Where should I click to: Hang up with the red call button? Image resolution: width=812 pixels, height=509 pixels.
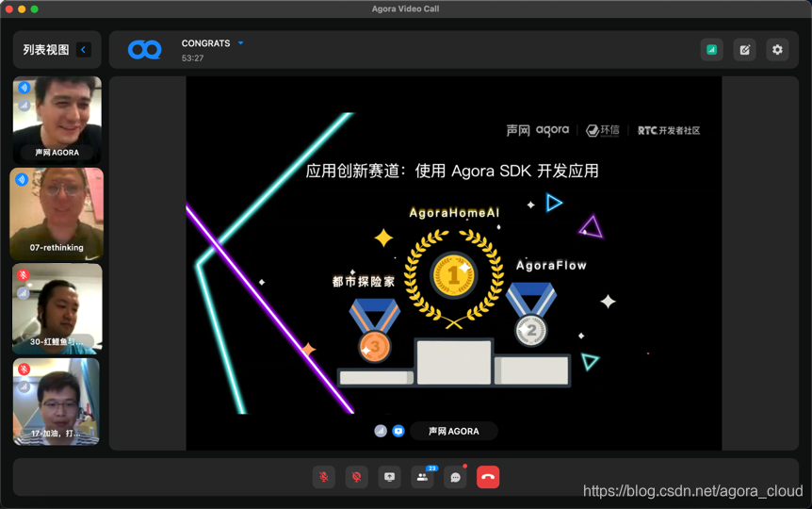pyautogui.click(x=488, y=477)
